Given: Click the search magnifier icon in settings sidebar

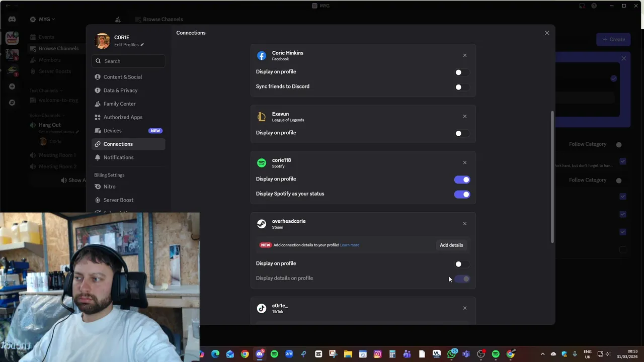Looking at the screenshot, I should point(98,61).
